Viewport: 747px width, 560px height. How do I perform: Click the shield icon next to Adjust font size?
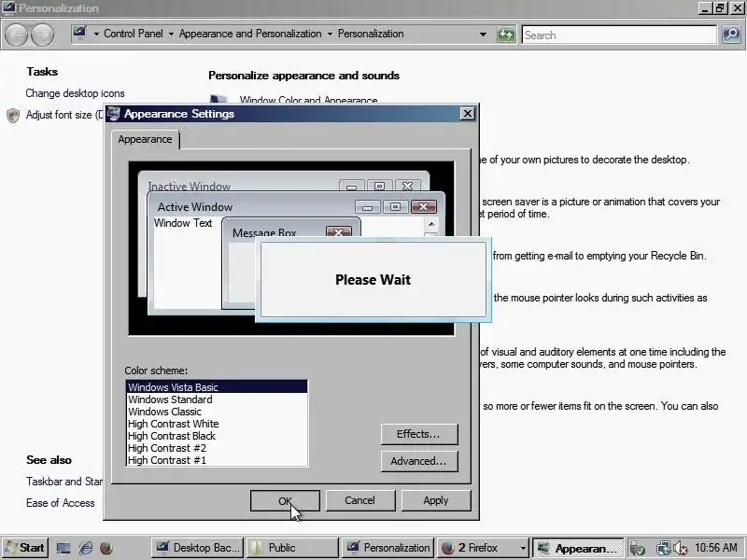tap(13, 115)
